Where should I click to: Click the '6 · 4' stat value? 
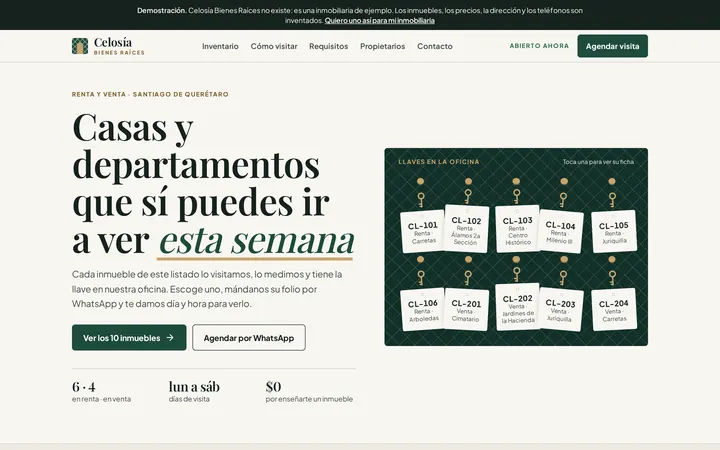point(84,387)
